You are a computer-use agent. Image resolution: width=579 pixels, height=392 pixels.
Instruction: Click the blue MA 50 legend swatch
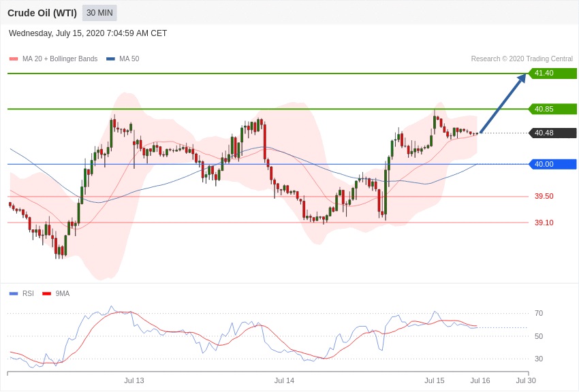[110, 59]
